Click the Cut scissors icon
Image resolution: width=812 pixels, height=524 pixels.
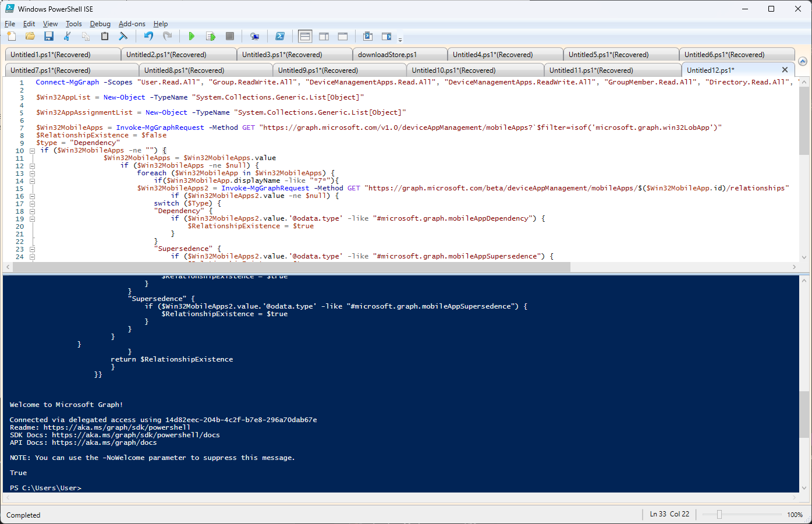(68, 36)
